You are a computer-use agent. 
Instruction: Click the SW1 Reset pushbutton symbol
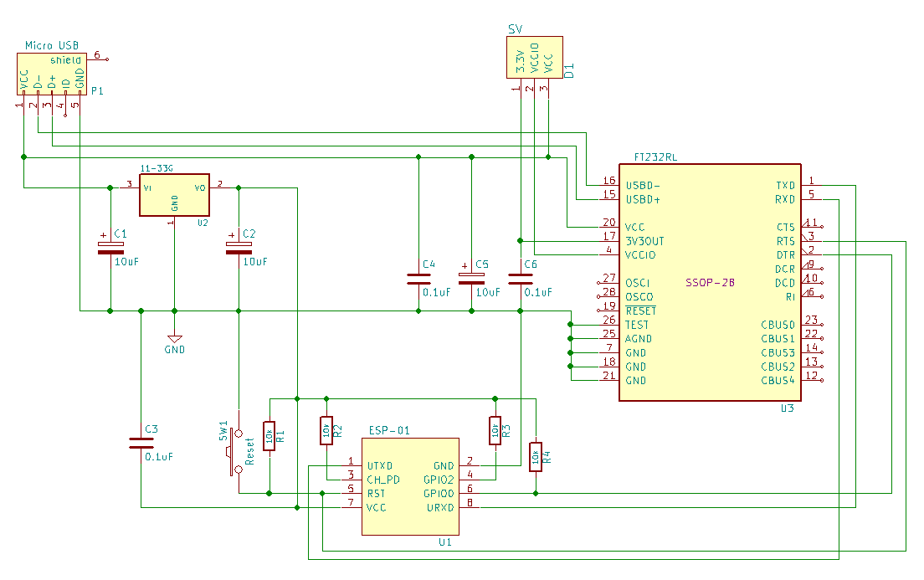point(237,450)
